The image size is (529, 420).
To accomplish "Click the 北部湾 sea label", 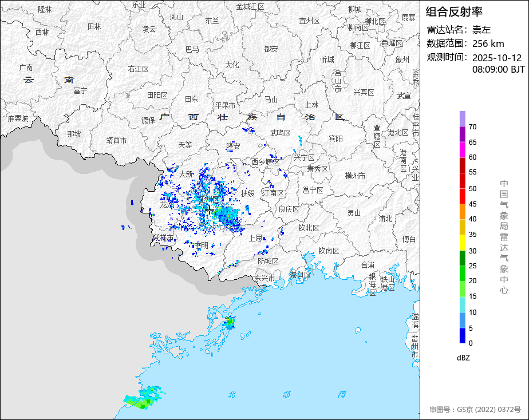I will tap(287, 394).
